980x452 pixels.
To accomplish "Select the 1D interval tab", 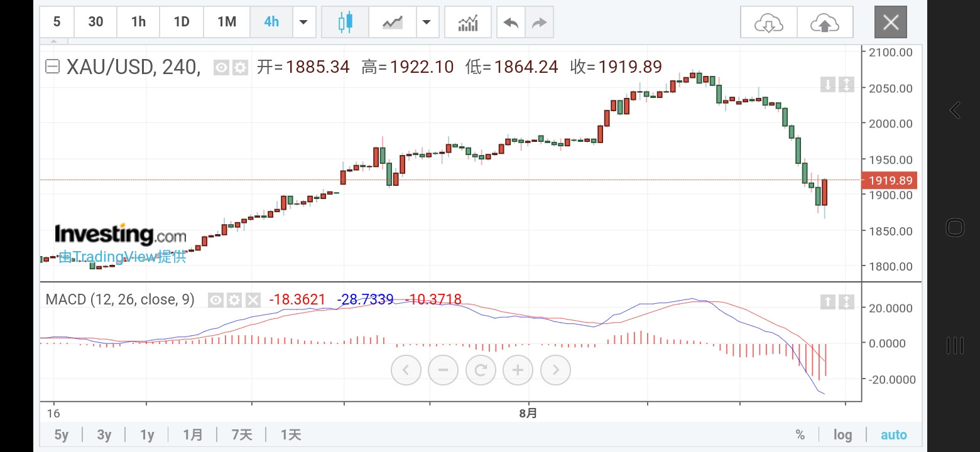I will 182,22.
